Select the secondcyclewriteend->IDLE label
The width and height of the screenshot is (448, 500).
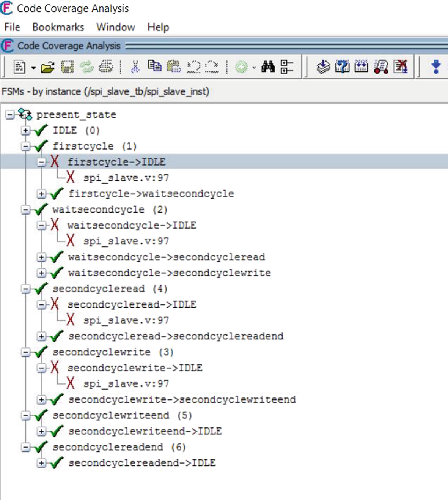[x=145, y=431]
